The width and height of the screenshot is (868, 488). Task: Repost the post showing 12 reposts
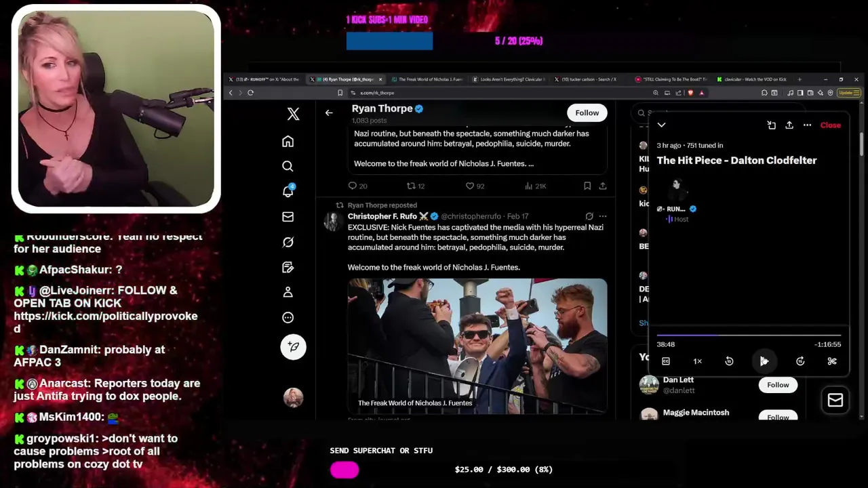coord(415,186)
